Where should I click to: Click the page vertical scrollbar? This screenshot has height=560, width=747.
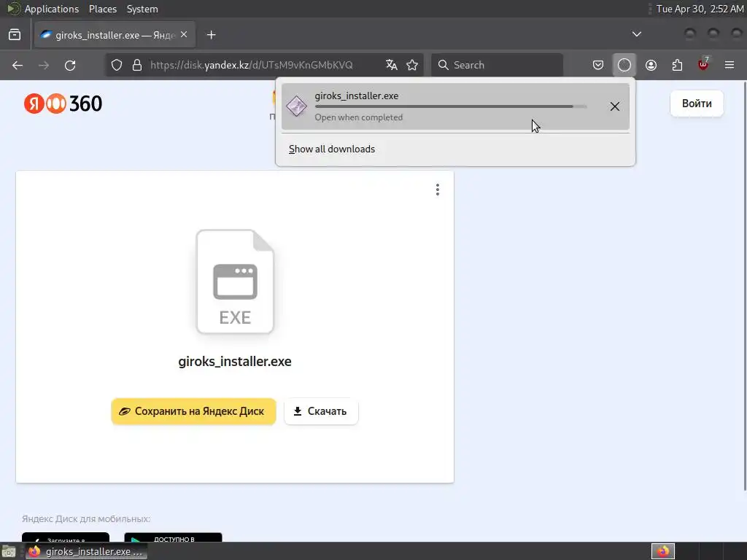click(745, 286)
